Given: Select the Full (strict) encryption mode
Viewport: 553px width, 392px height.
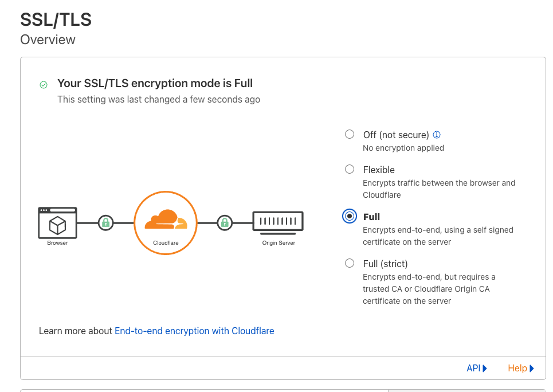Looking at the screenshot, I should (350, 262).
